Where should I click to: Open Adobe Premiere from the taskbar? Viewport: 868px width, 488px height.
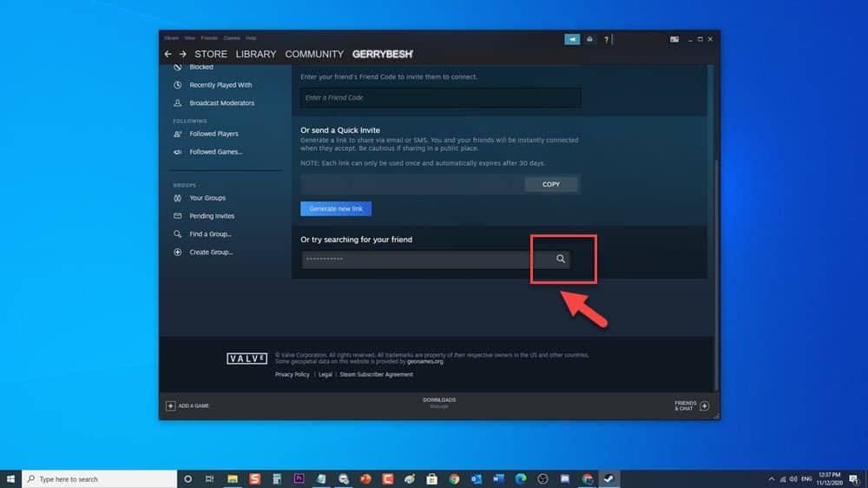299,479
